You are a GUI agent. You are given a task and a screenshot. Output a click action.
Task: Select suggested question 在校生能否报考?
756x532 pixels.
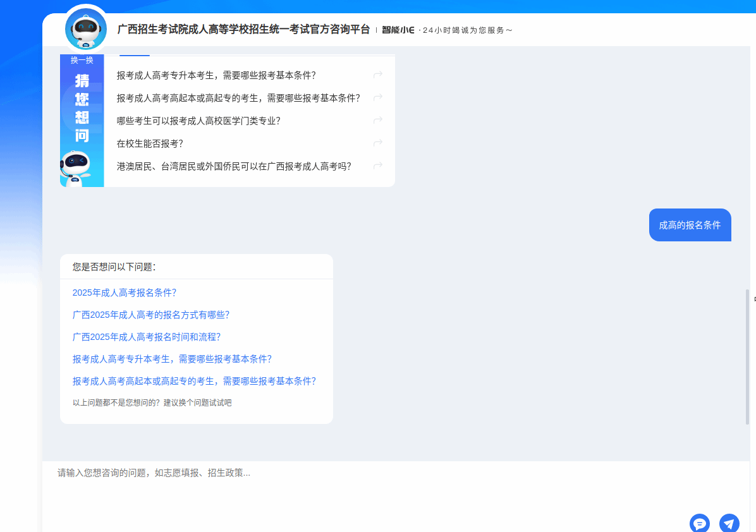[x=150, y=143]
